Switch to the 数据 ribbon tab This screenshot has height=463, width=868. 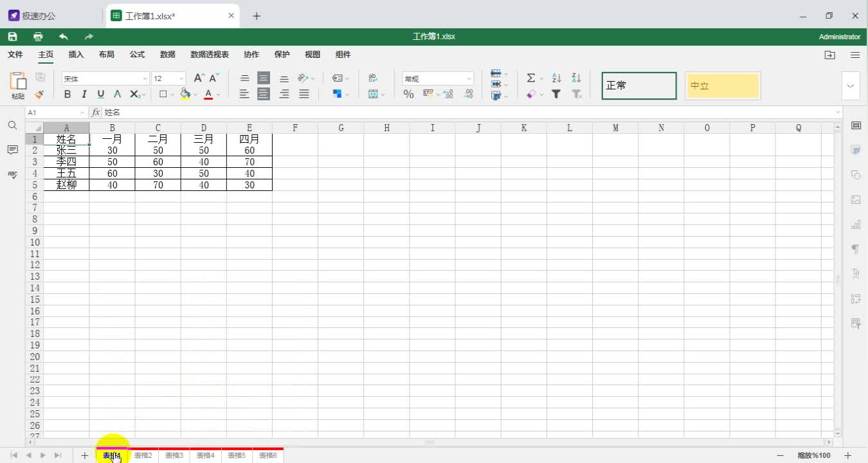[x=167, y=55]
